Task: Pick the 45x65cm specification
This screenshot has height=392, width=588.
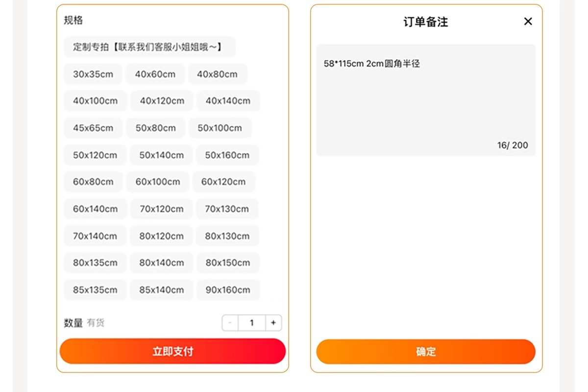Action: point(93,128)
